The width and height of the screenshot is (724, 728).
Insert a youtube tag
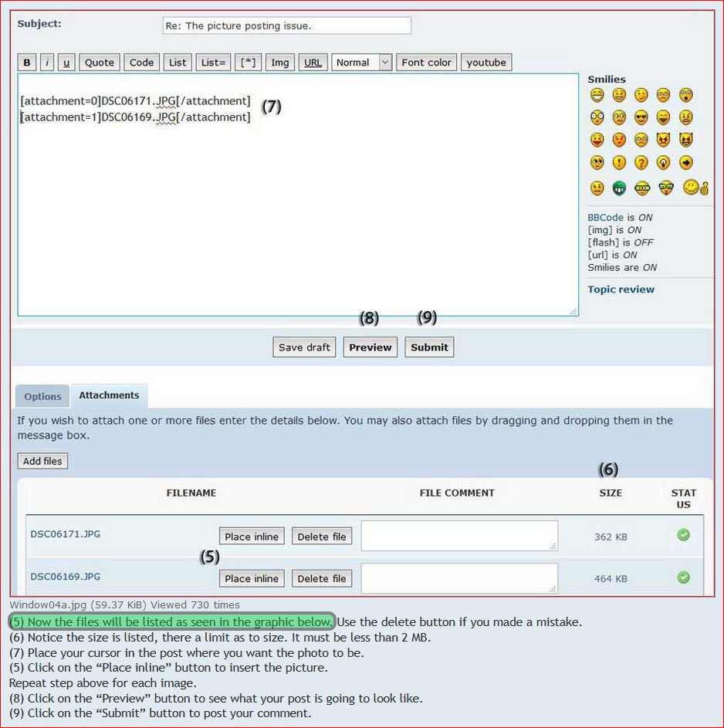(486, 63)
